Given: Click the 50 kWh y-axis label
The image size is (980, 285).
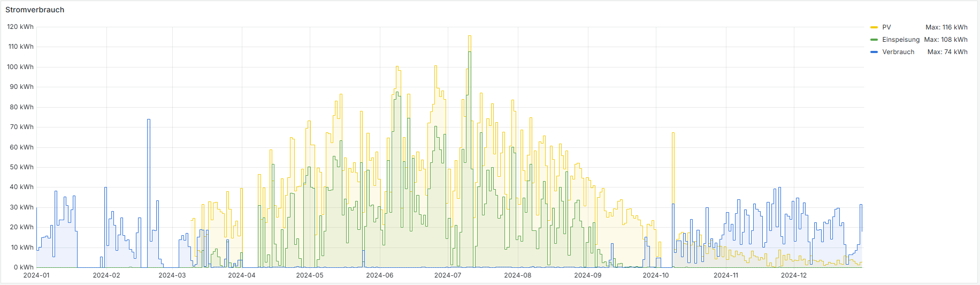Looking at the screenshot, I should 21,167.
